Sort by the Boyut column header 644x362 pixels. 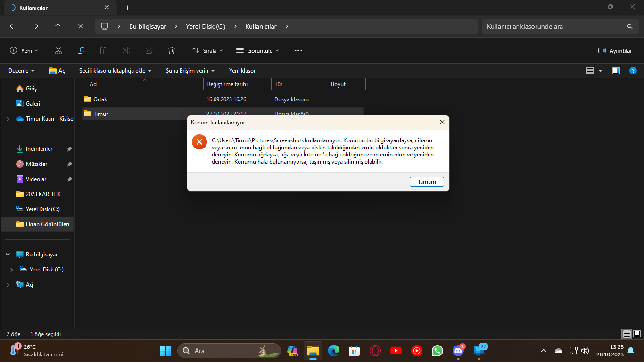pos(347,84)
